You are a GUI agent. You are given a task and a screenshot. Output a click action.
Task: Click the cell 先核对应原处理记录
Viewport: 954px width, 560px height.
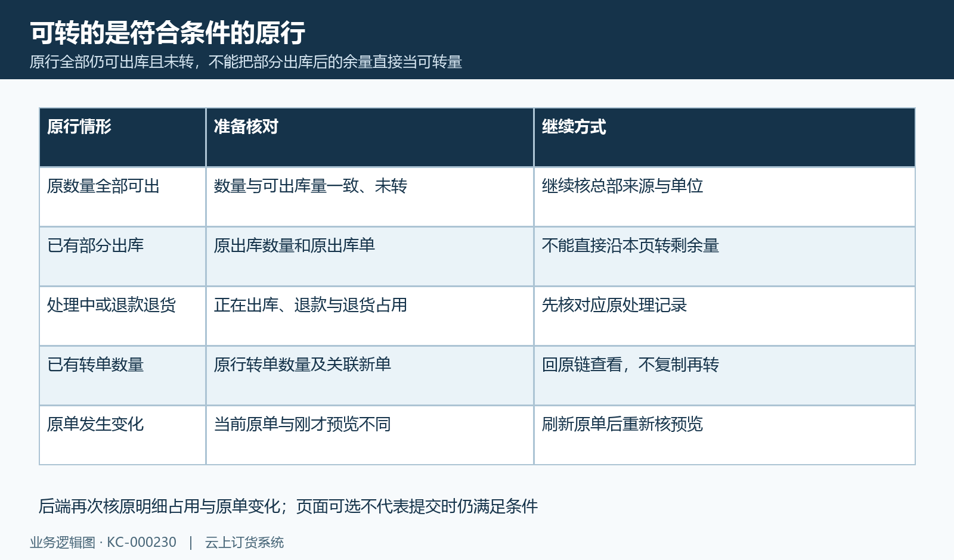pos(724,316)
